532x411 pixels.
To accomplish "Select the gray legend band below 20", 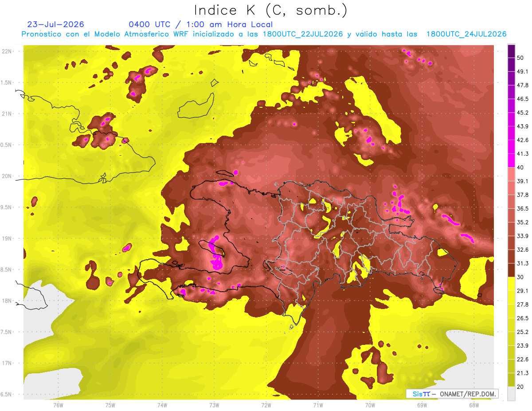I will click(511, 394).
